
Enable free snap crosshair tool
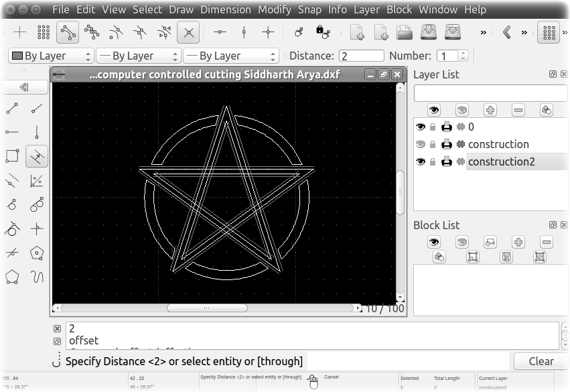[19, 32]
